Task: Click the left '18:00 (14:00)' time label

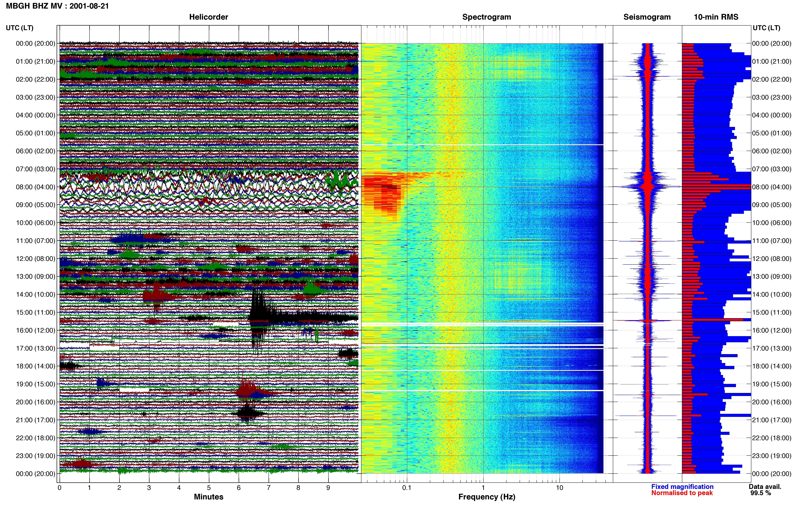Action: [36, 366]
